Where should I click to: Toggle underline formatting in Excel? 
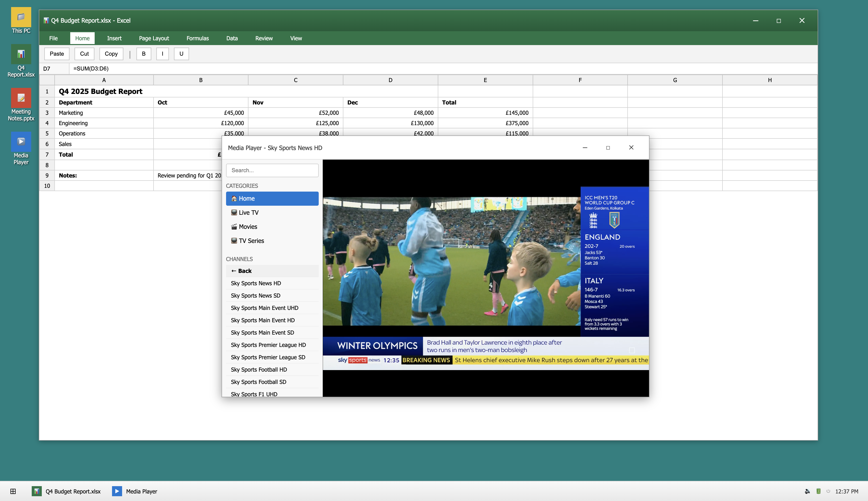click(181, 54)
